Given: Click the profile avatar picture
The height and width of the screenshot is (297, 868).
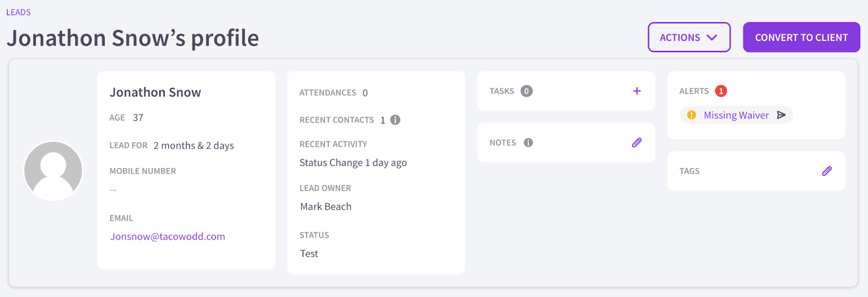Looking at the screenshot, I should [53, 171].
